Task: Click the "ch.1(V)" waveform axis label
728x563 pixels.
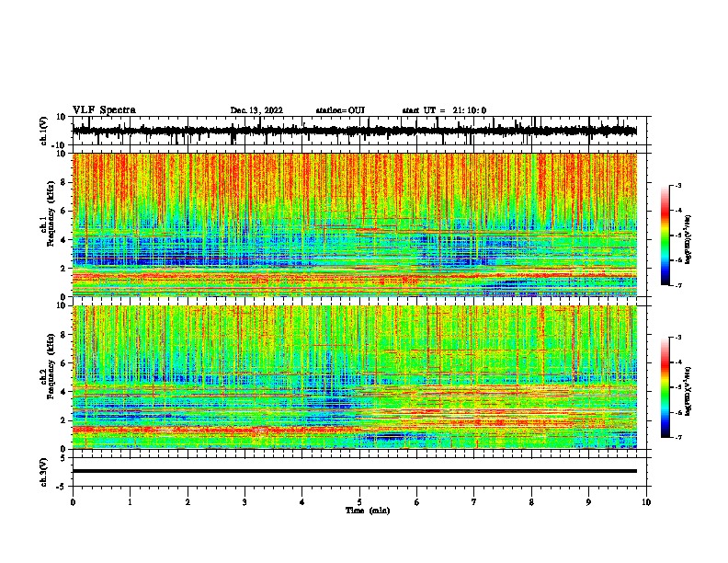Action: [43, 131]
